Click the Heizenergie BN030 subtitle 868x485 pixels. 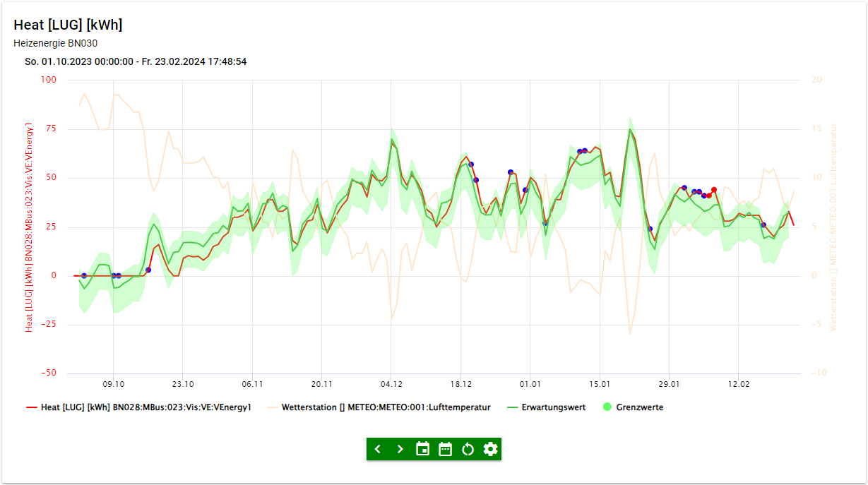tap(55, 43)
